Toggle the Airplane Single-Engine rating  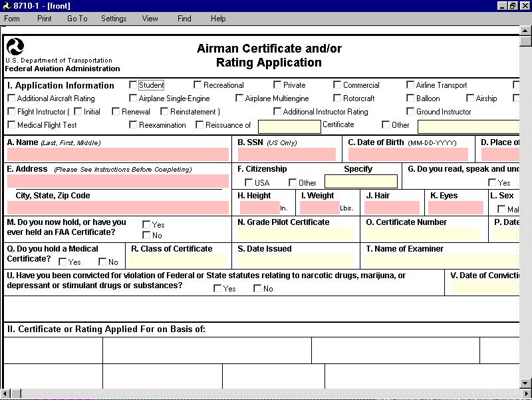[132, 98]
